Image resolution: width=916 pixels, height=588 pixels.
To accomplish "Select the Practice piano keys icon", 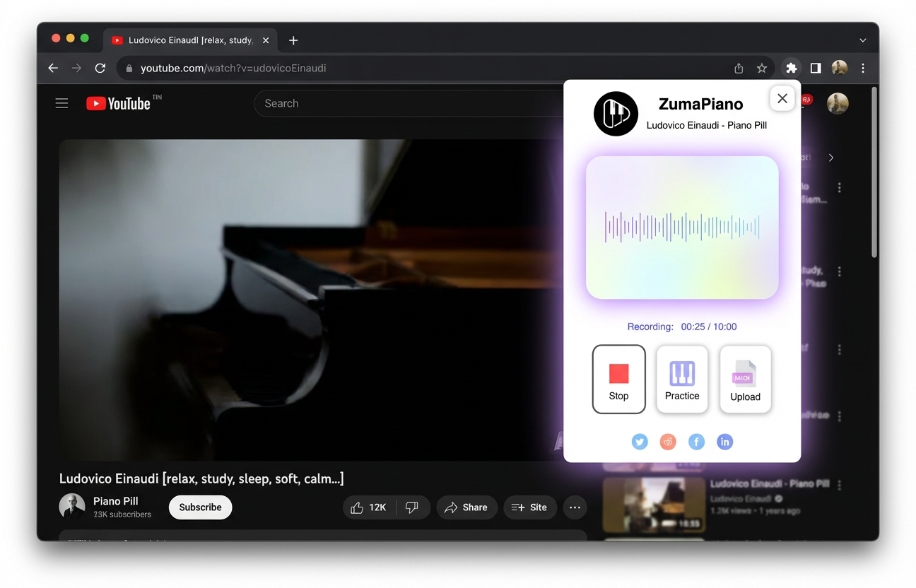I will pos(681,371).
